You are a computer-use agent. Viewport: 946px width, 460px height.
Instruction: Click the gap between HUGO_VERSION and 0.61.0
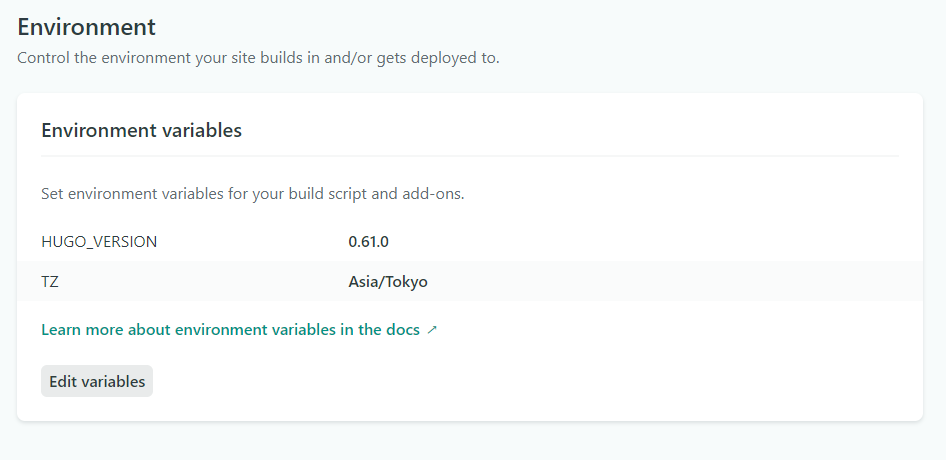[x=250, y=241]
